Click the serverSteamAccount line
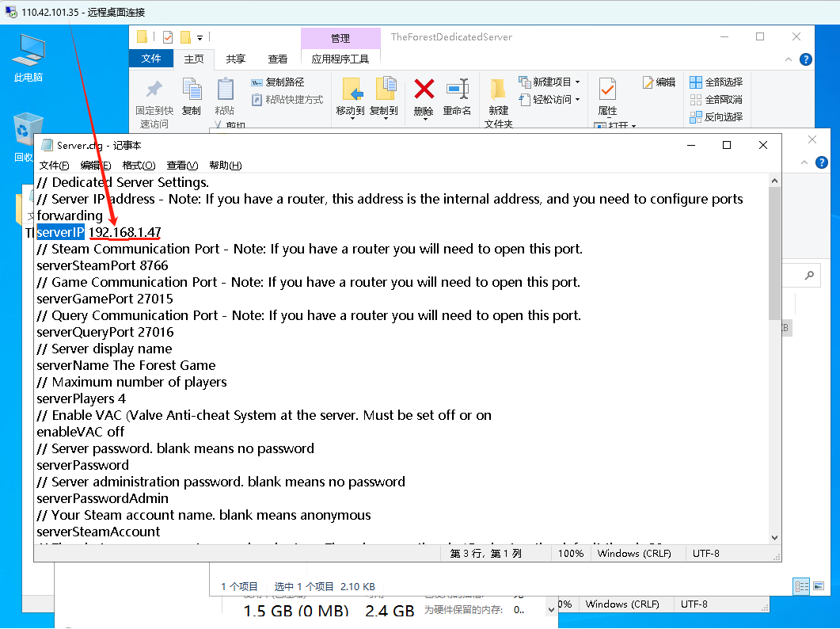Image resolution: width=840 pixels, height=629 pixels. coord(98,532)
